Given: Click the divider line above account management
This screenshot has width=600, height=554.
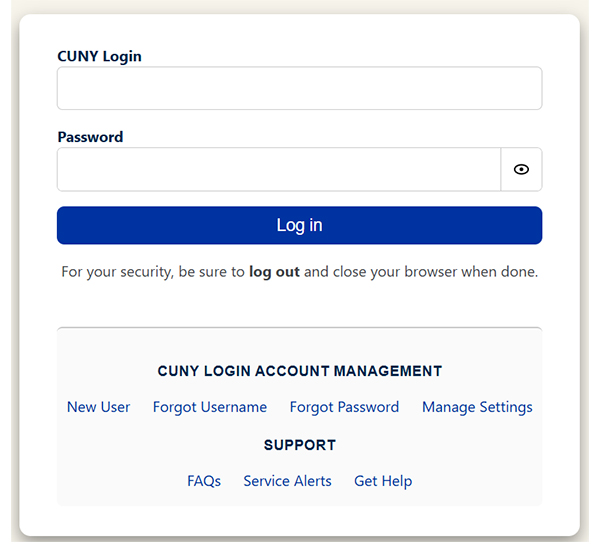Looking at the screenshot, I should 299,328.
